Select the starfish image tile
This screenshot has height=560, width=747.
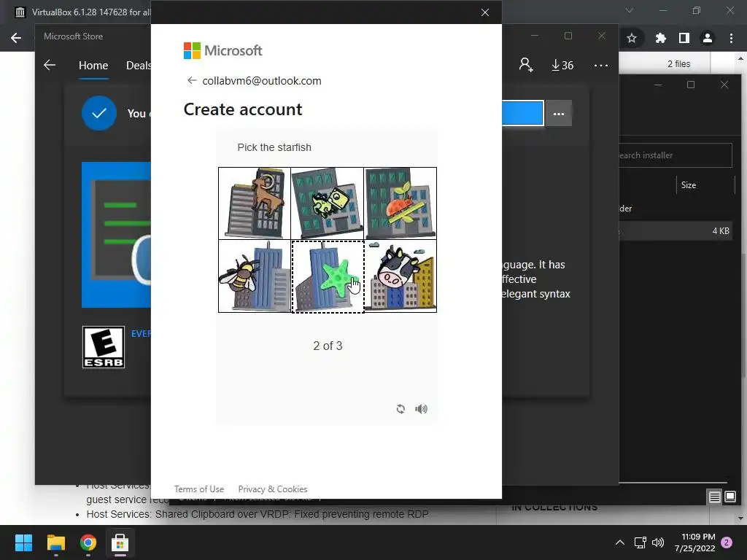click(x=328, y=276)
